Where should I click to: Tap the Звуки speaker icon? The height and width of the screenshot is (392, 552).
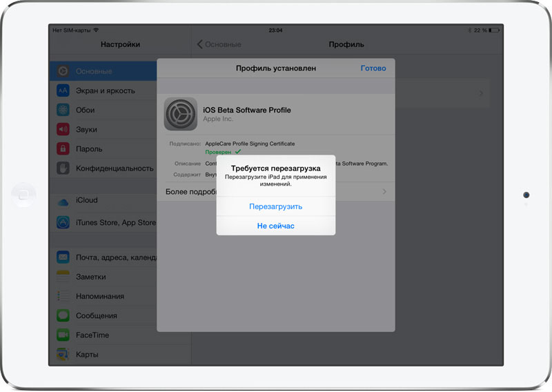tap(63, 129)
